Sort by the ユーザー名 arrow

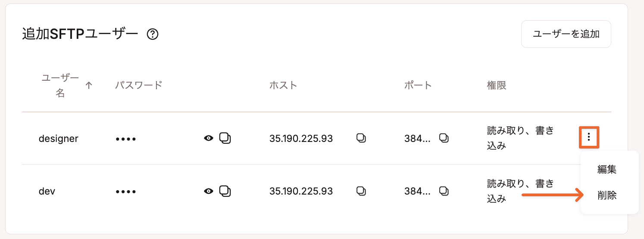[x=89, y=85]
